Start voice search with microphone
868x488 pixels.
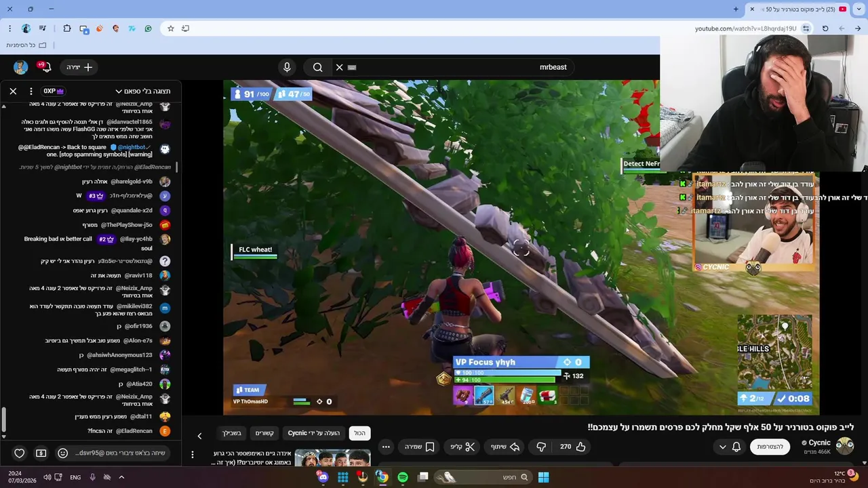[x=287, y=67]
